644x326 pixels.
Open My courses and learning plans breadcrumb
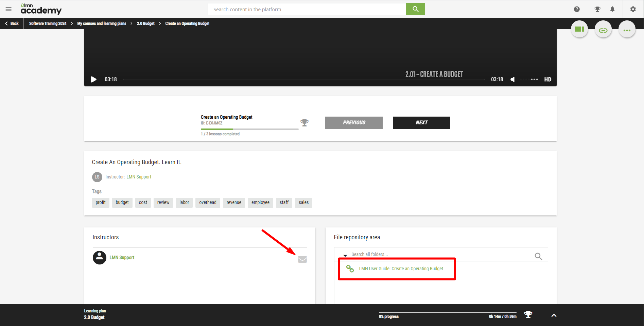click(x=102, y=23)
